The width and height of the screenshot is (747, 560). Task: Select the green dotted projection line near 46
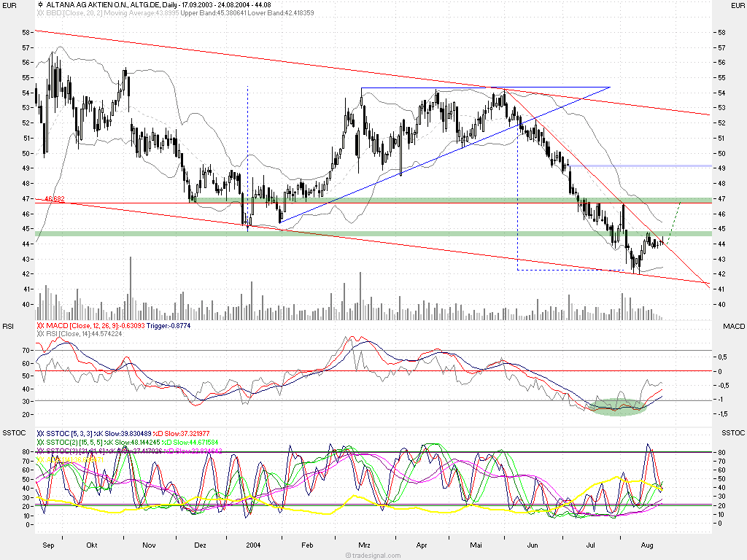(x=673, y=223)
